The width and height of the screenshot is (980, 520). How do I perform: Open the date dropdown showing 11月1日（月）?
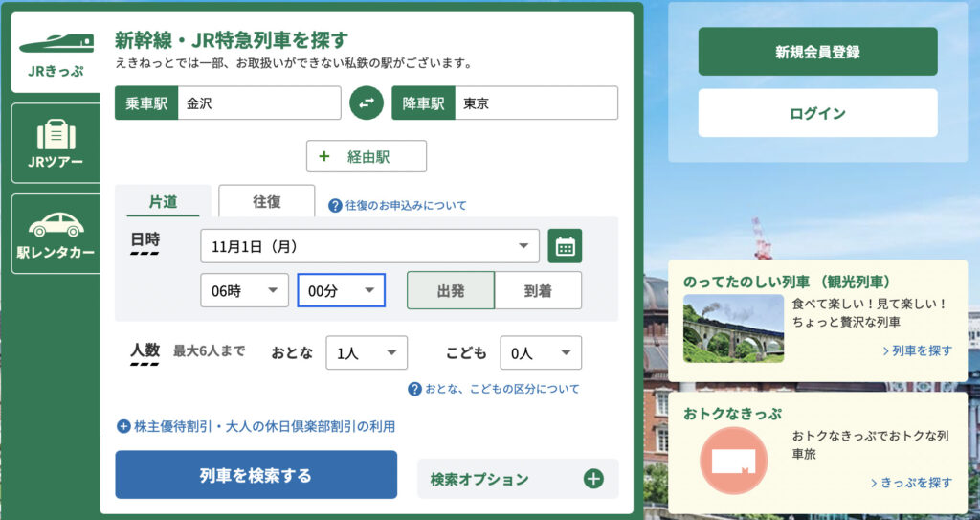click(370, 246)
